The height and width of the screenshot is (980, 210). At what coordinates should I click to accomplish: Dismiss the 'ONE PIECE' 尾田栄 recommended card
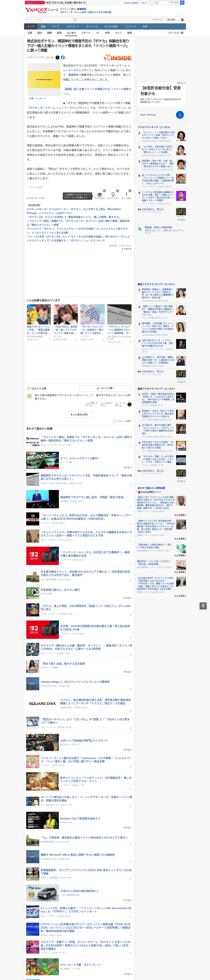point(76,339)
